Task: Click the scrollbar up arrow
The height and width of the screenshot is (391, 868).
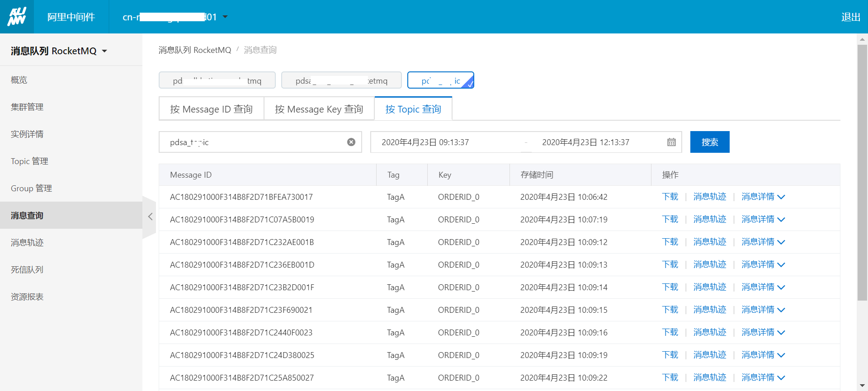Action: (x=862, y=39)
